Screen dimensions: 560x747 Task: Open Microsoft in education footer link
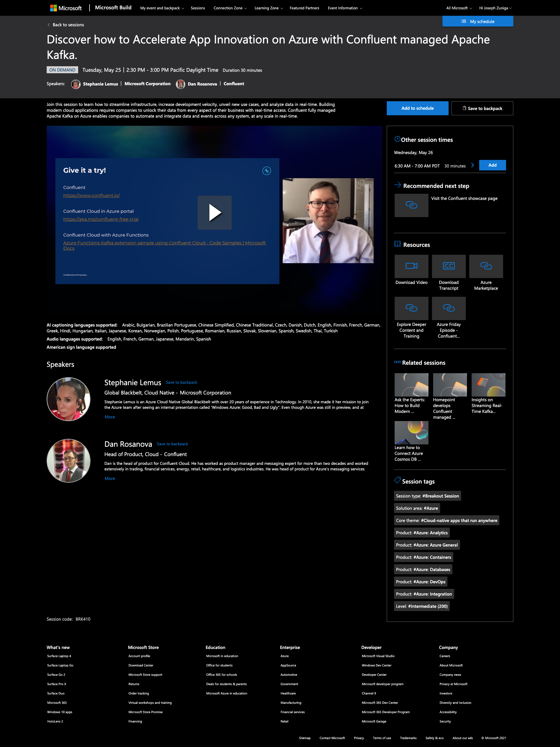[222, 656]
